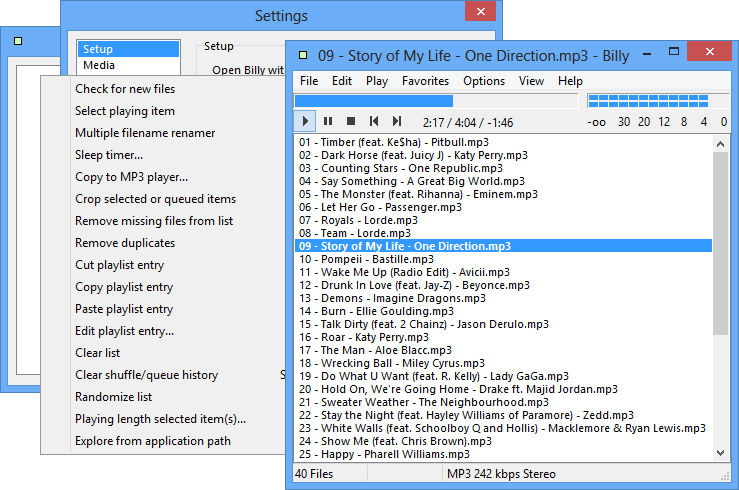The image size is (739, 490).
Task: Open the View menu
Action: click(531, 81)
